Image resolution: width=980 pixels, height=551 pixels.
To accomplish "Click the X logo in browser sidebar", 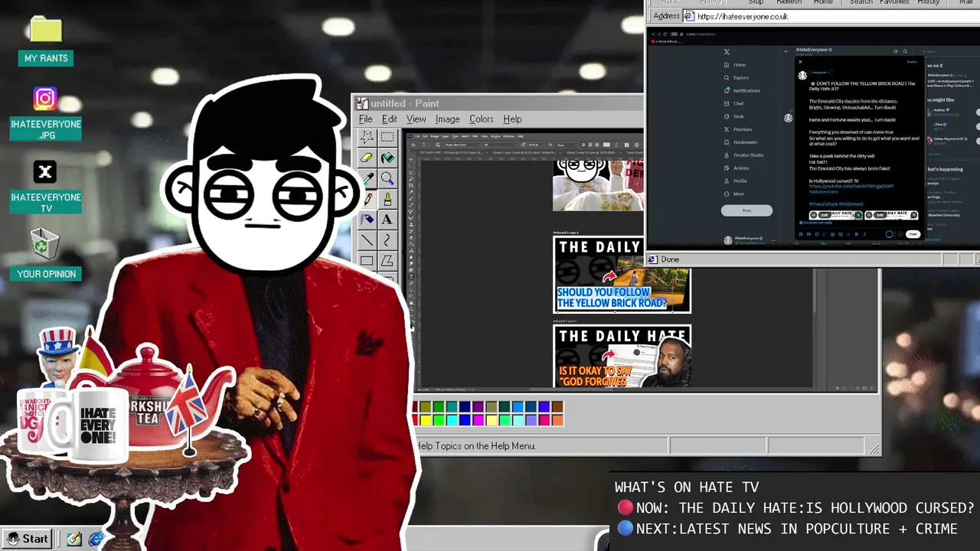I will [727, 52].
